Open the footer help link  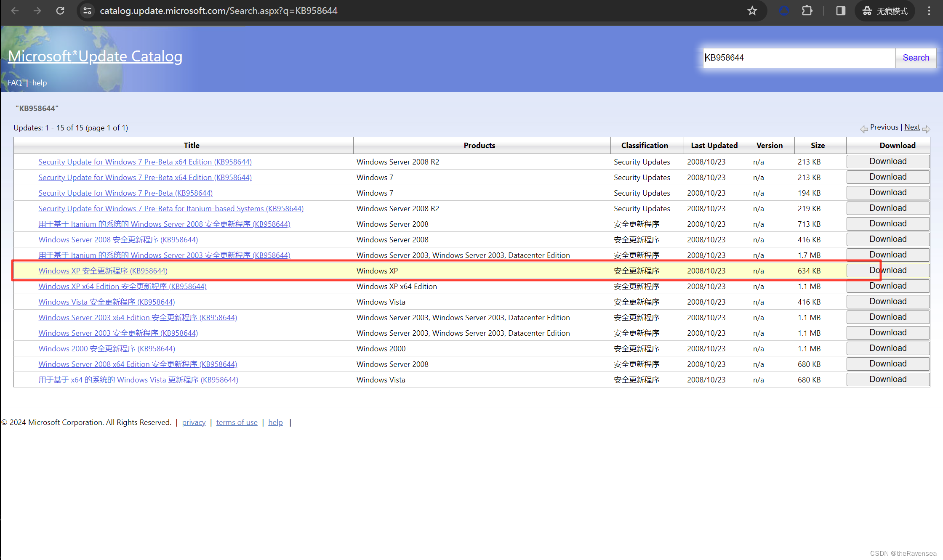pos(276,422)
